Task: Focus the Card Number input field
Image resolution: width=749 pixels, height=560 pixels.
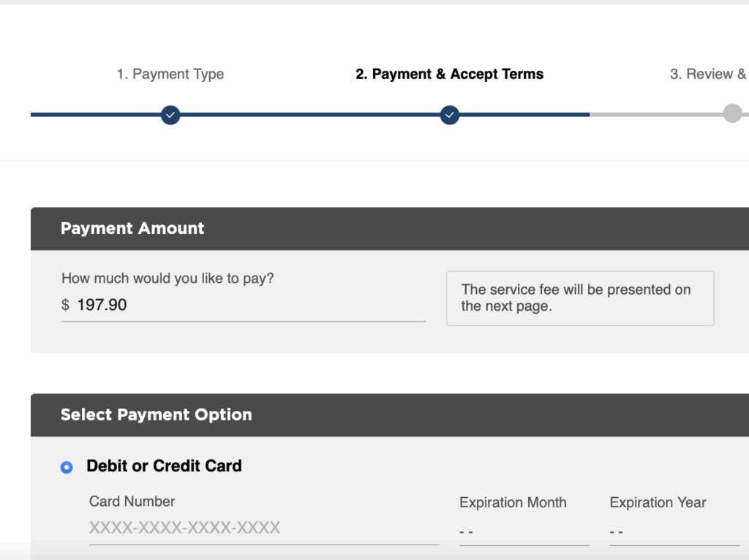Action: coord(263,528)
